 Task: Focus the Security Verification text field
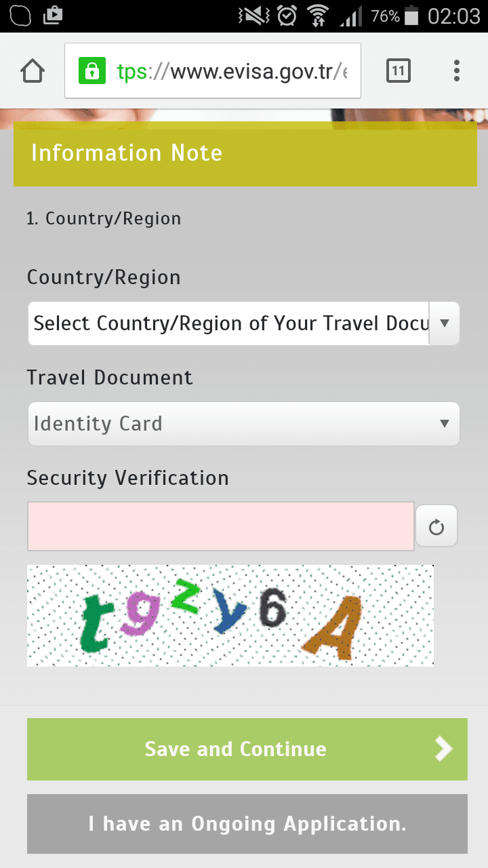click(220, 526)
